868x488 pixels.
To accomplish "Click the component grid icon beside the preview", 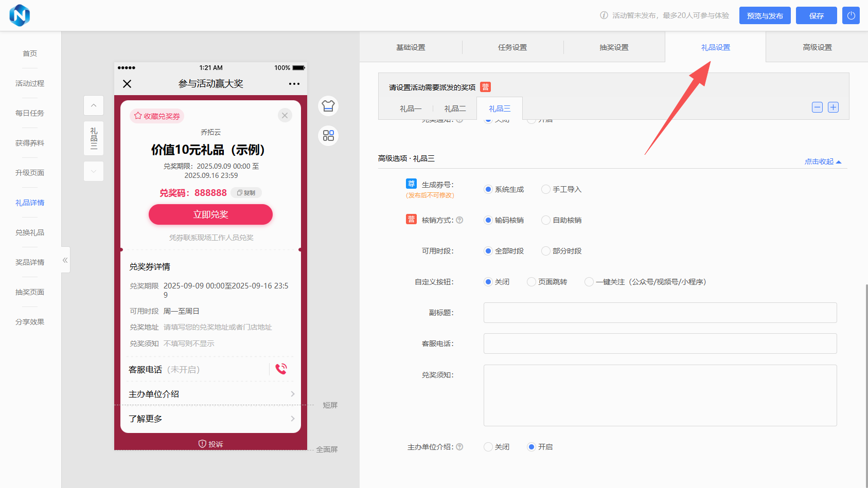I will point(328,136).
